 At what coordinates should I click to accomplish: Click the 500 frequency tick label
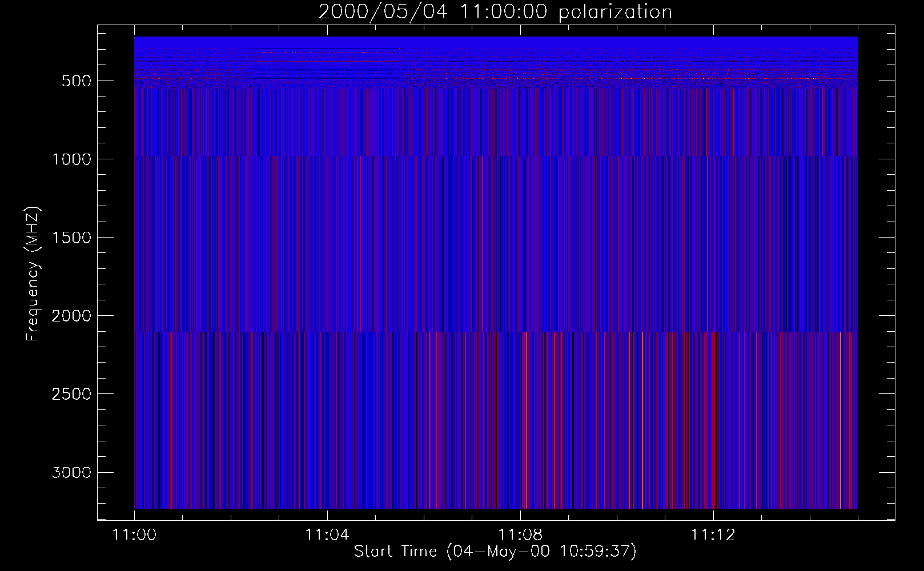point(77,81)
